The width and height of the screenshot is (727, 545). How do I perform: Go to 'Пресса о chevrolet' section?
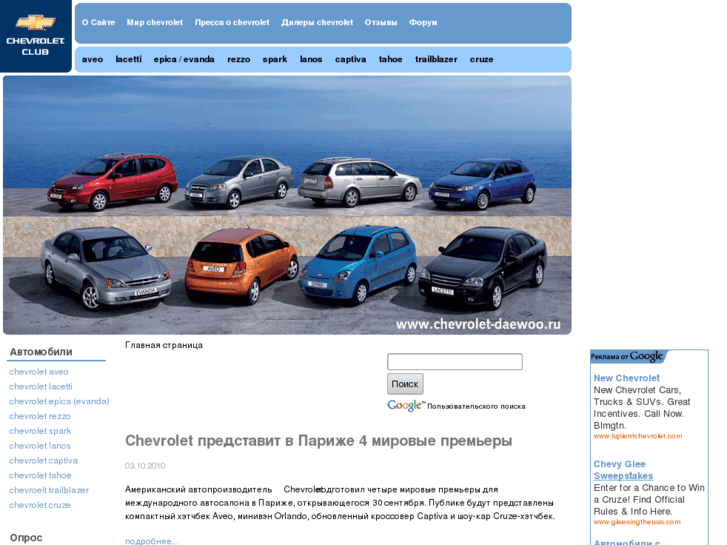[232, 22]
